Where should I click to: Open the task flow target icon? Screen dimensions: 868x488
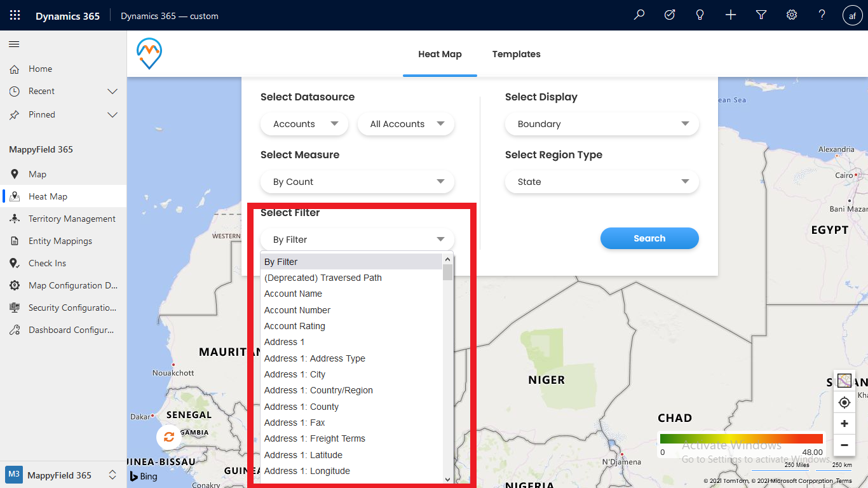(x=670, y=15)
